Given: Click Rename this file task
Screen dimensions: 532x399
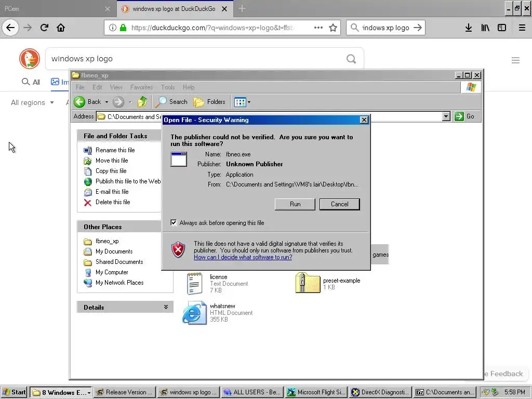Looking at the screenshot, I should coord(115,150).
